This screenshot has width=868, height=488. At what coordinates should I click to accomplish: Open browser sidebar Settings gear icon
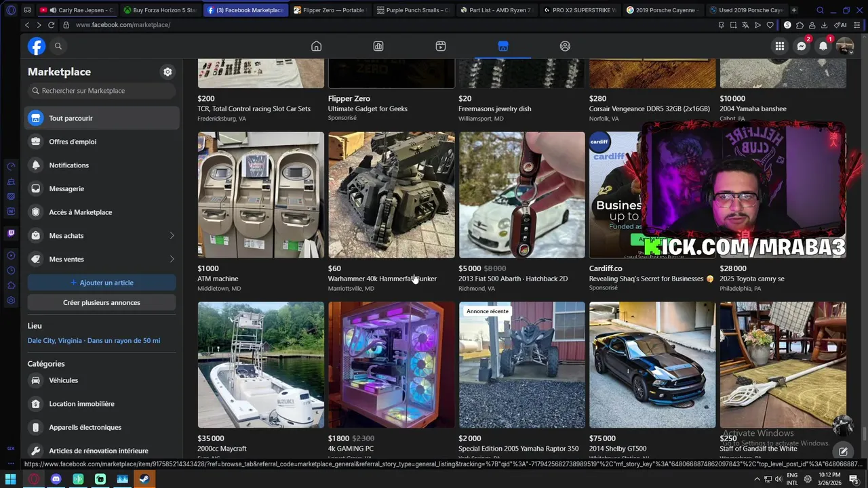(x=11, y=300)
